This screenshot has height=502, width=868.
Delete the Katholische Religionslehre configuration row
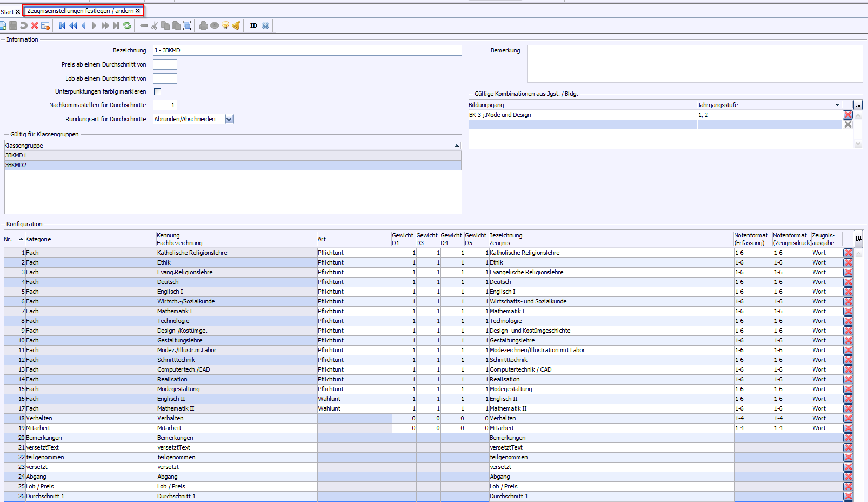click(x=848, y=253)
